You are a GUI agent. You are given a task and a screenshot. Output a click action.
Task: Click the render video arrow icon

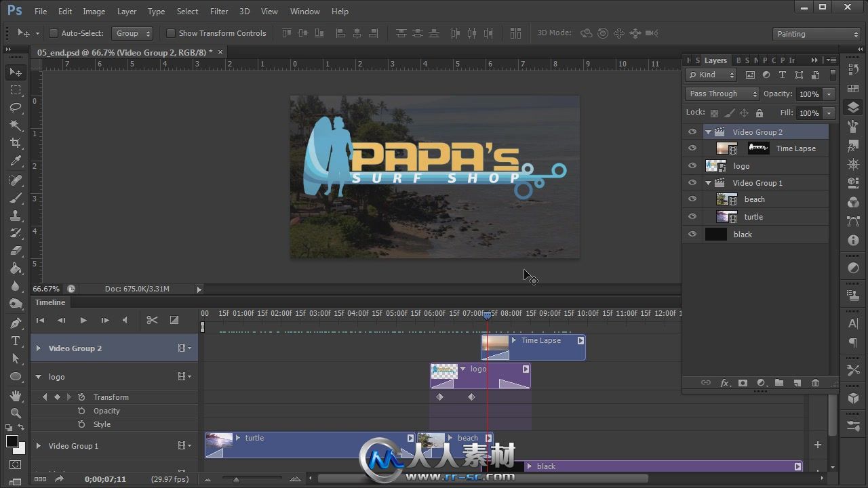(x=59, y=479)
